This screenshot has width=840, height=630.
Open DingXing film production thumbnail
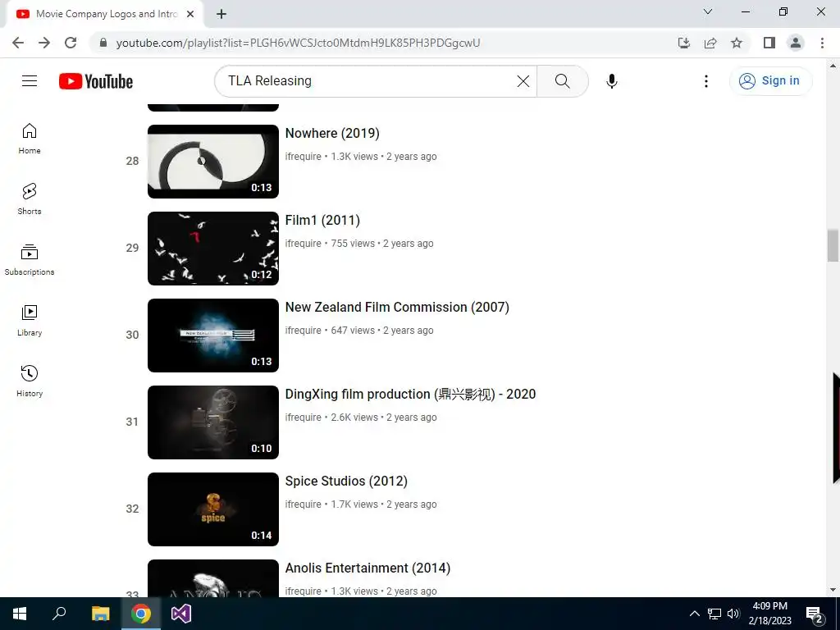click(x=213, y=422)
